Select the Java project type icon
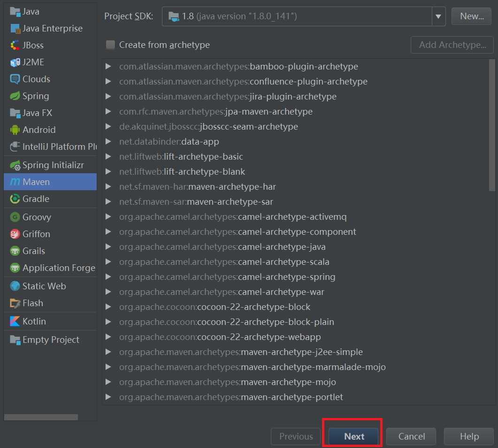The height and width of the screenshot is (448, 498). point(15,12)
